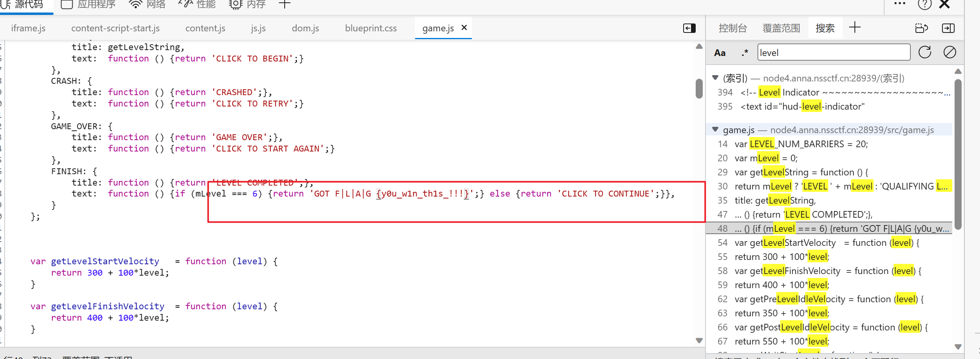Open result line 47 LEVEL COMPLETED
This screenshot has width=980, height=359.
coord(829,215)
